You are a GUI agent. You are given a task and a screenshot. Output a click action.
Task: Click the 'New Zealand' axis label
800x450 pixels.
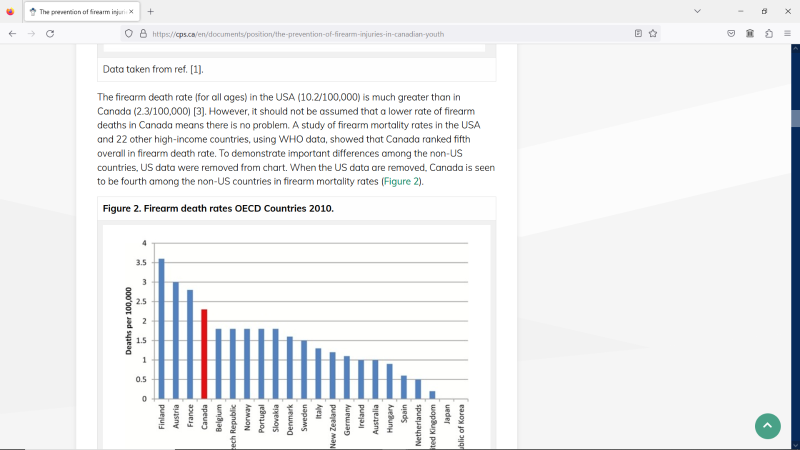coord(333,427)
